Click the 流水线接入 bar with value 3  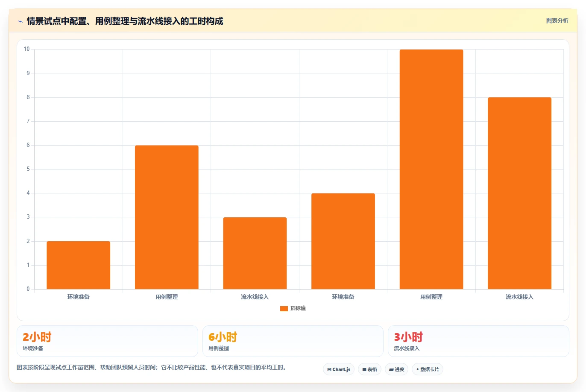[255, 253]
